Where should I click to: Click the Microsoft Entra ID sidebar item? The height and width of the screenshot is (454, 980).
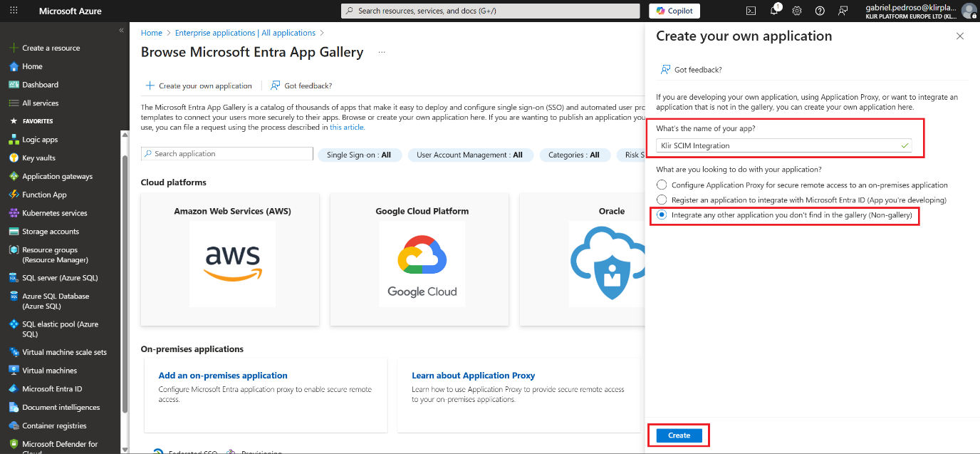(x=52, y=389)
